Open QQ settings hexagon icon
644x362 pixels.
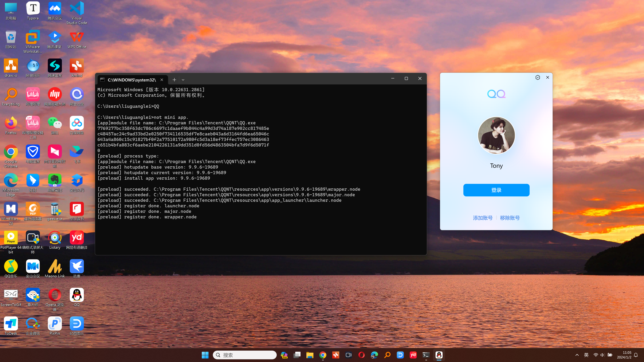[x=538, y=77]
